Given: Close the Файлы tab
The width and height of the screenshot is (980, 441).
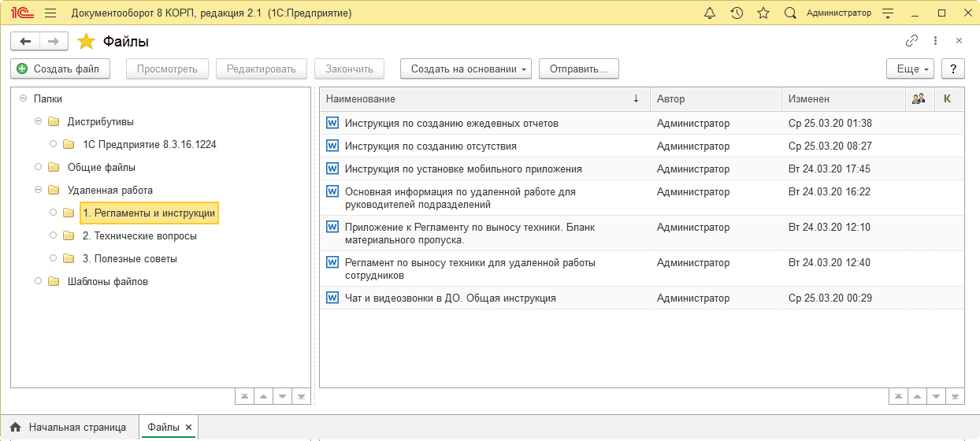Looking at the screenshot, I should coord(189,427).
